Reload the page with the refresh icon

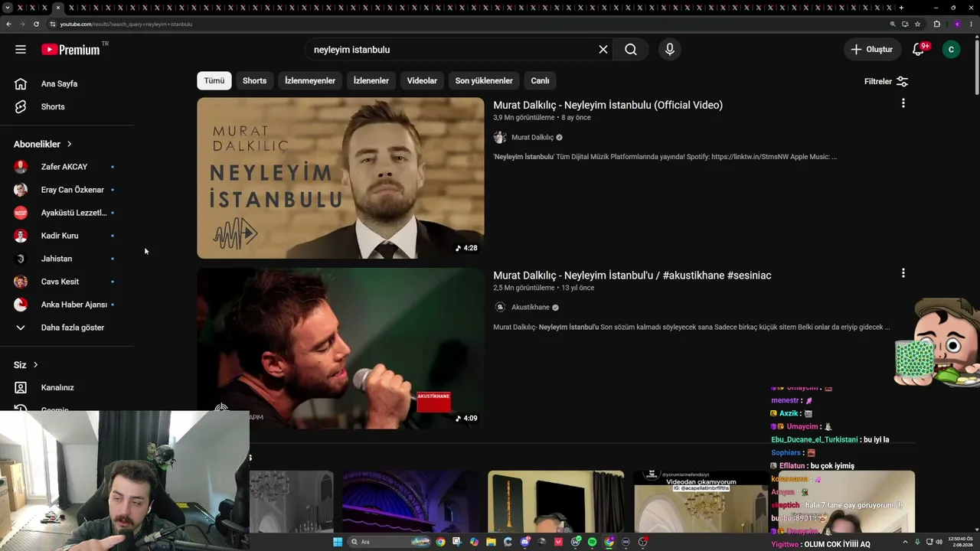coord(36,24)
